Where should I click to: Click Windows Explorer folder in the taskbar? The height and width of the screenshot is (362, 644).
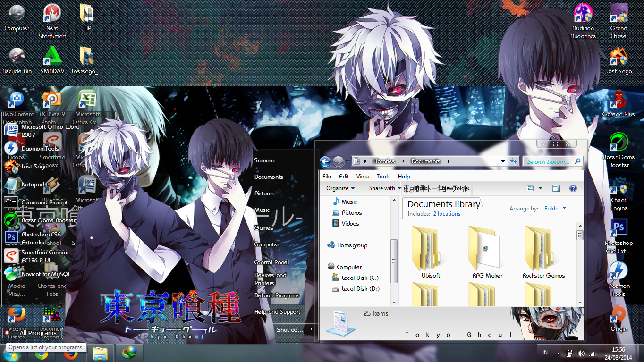(100, 353)
